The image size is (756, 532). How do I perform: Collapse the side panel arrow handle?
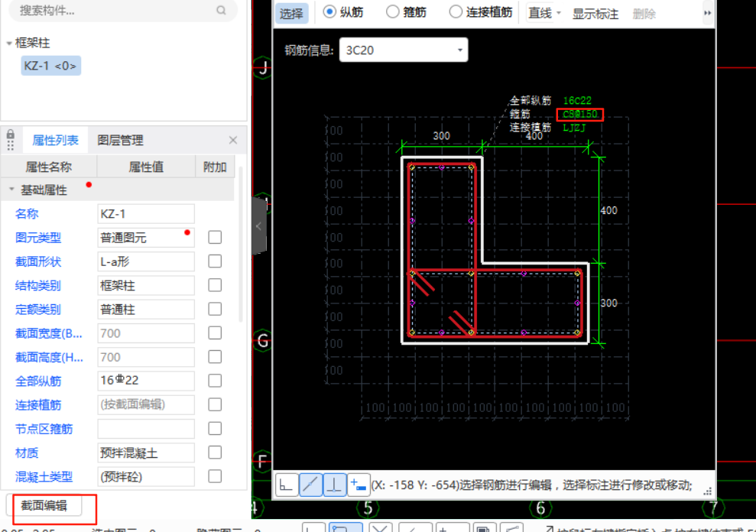point(259,225)
